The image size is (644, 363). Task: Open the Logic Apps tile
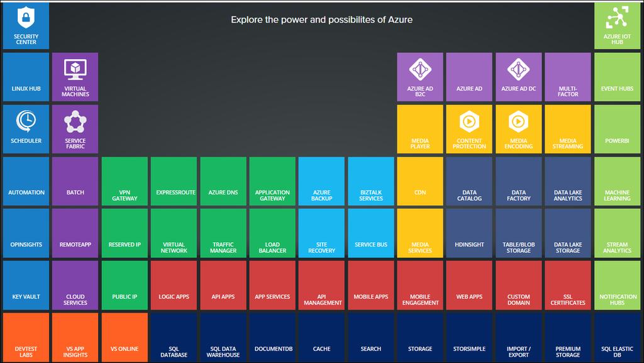click(x=174, y=286)
